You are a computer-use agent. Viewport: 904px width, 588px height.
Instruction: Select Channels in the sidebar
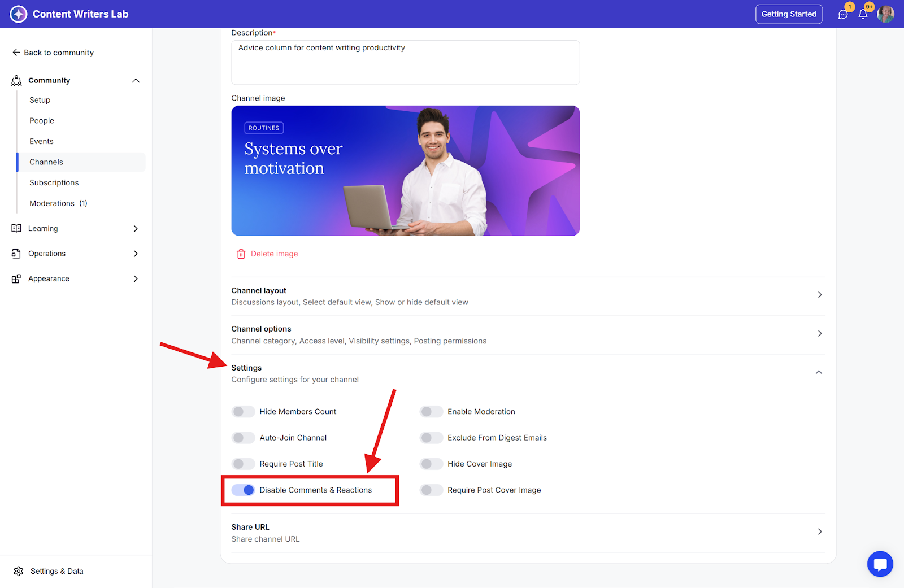81,162
